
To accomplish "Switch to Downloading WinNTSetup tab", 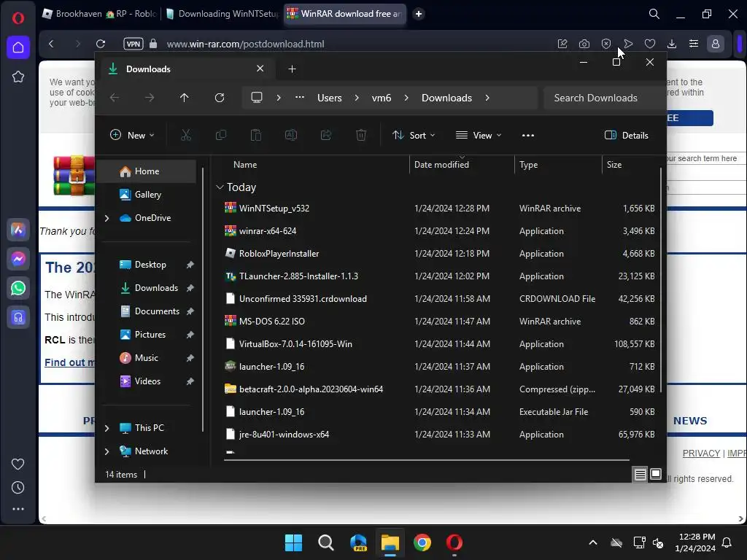I will click(222, 14).
